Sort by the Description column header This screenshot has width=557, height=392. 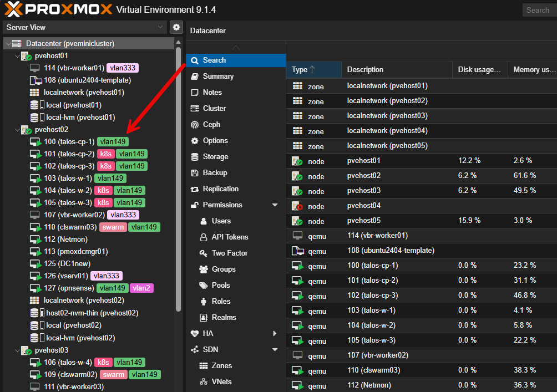[x=397, y=70]
